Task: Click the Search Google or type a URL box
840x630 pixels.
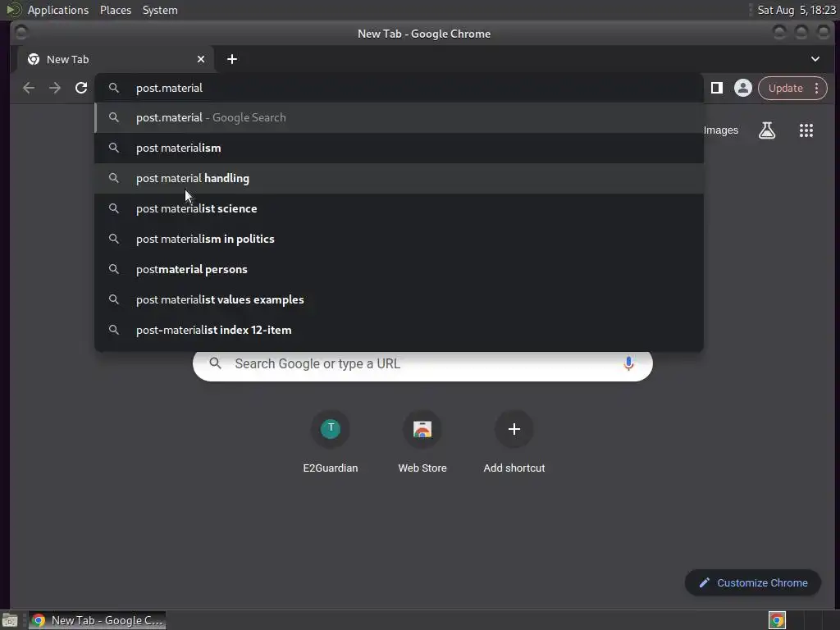Action: 422,363
